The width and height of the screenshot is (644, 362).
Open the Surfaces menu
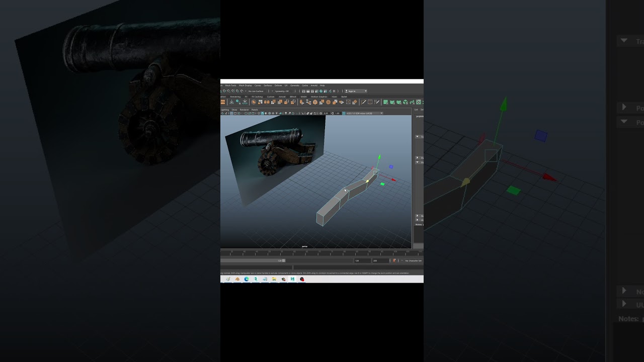[268, 85]
